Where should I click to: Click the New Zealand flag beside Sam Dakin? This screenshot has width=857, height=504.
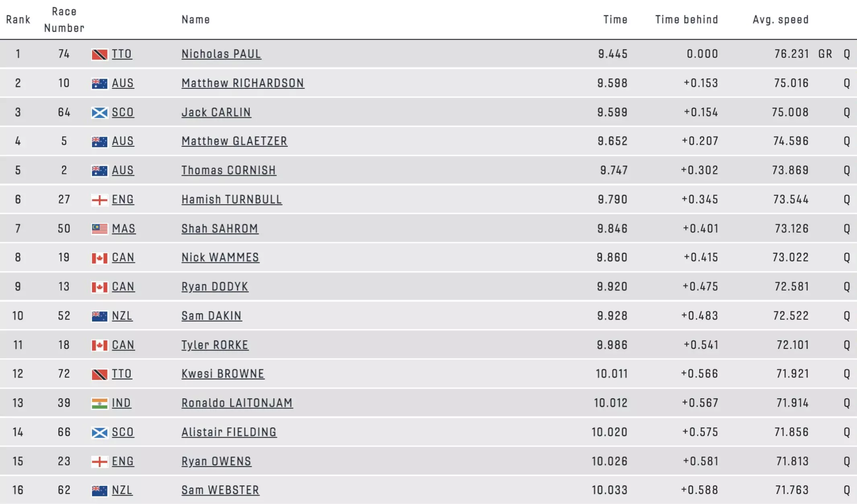(99, 316)
